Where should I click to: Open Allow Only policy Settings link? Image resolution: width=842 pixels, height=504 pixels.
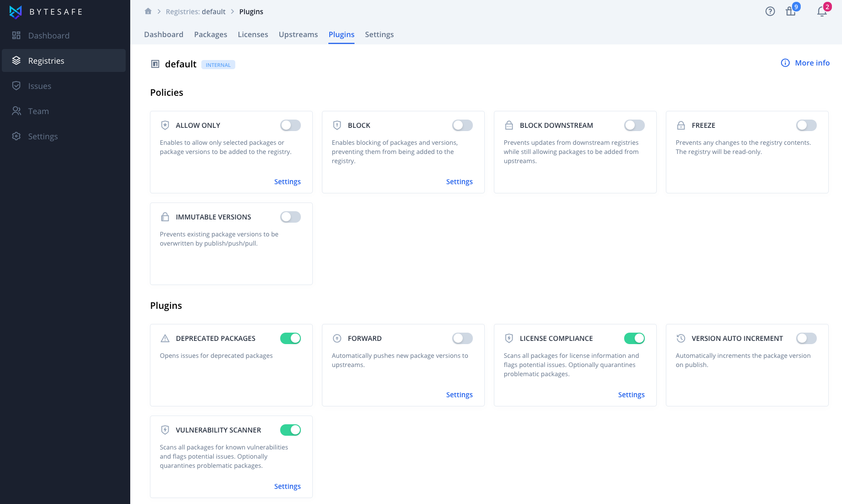click(x=287, y=181)
